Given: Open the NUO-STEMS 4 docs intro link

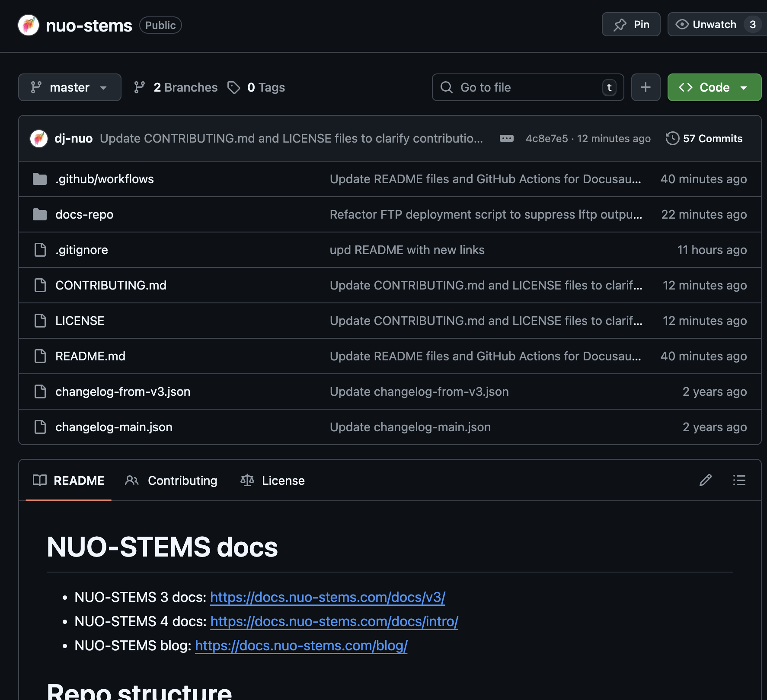Looking at the screenshot, I should click(334, 621).
